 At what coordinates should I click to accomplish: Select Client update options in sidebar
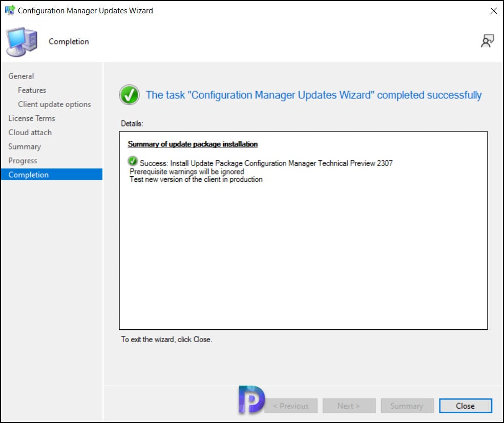(54, 104)
